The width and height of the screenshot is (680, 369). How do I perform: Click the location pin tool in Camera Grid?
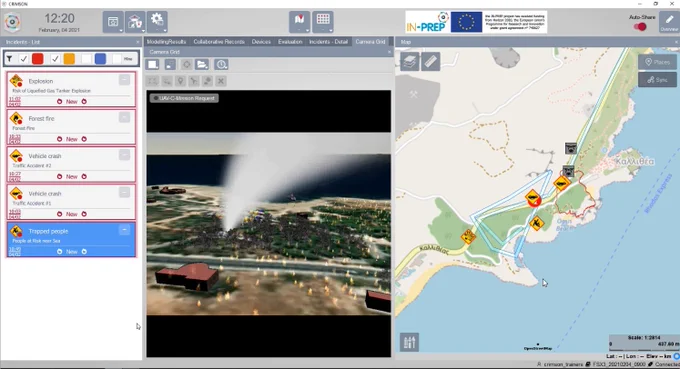tap(180, 81)
